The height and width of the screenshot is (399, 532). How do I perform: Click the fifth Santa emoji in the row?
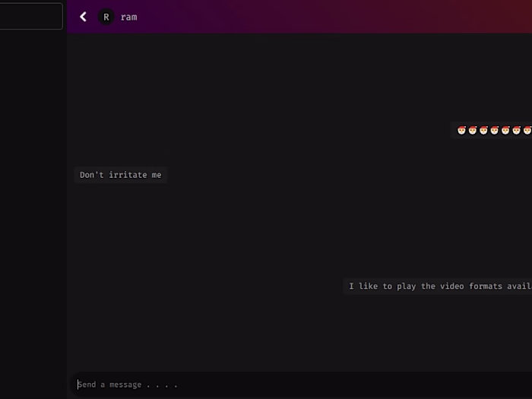point(505,130)
